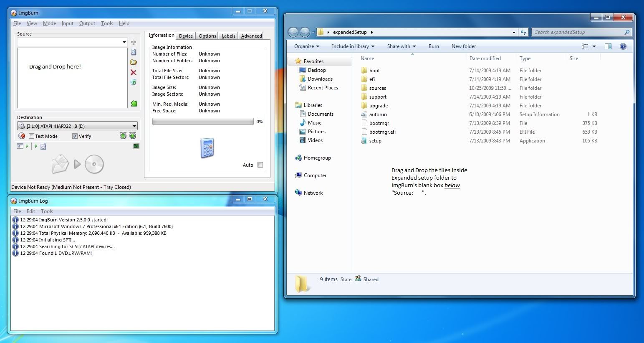Viewport: 644px width, 343px height.
Task: Click New folder in the Explorer toolbar
Action: point(464,46)
